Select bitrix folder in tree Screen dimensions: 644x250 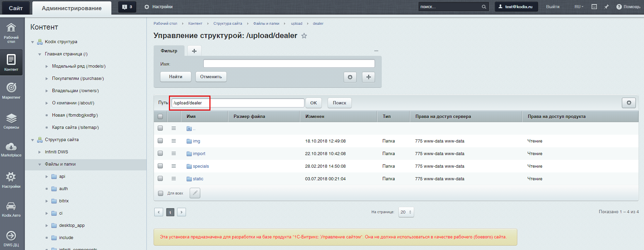tap(64, 201)
